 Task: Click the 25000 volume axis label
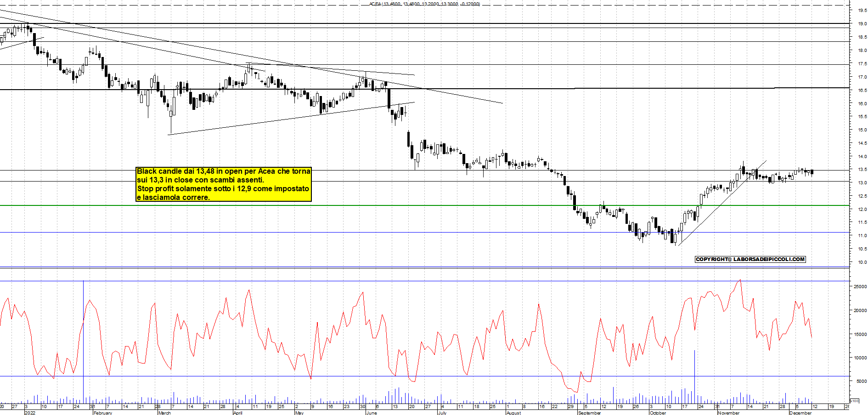point(860,286)
